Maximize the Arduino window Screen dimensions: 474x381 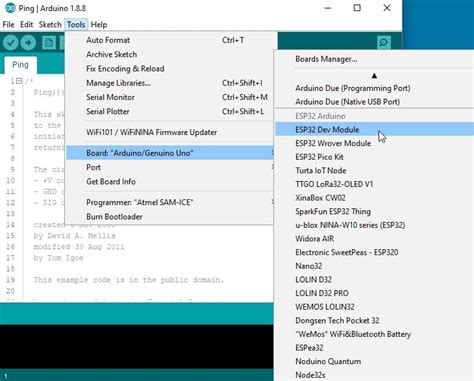pyautogui.click(x=357, y=8)
